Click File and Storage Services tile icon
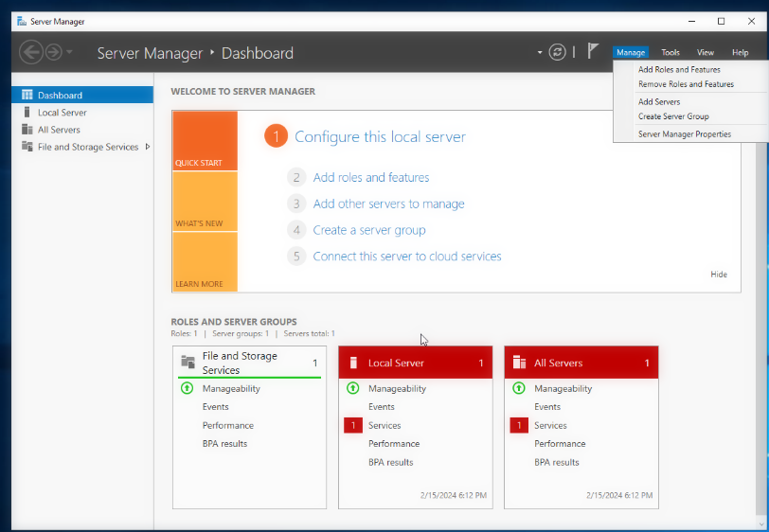Viewport: 769px width, 532px height. point(188,363)
